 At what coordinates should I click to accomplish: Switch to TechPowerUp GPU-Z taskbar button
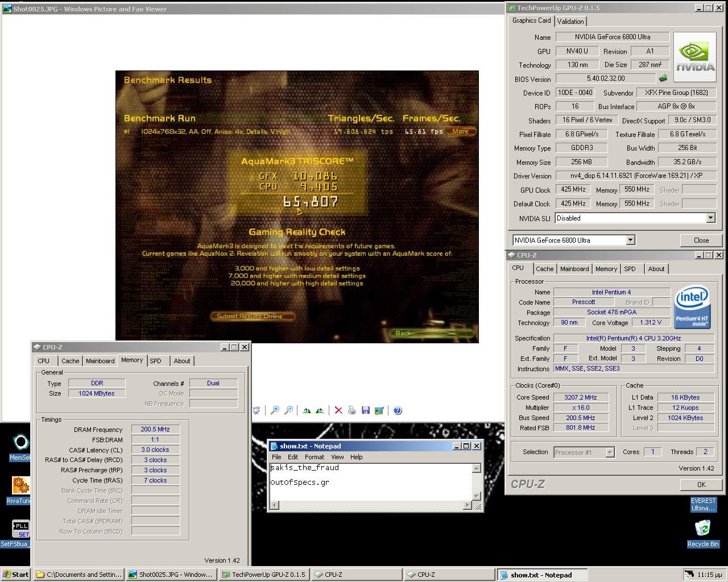pyautogui.click(x=264, y=575)
